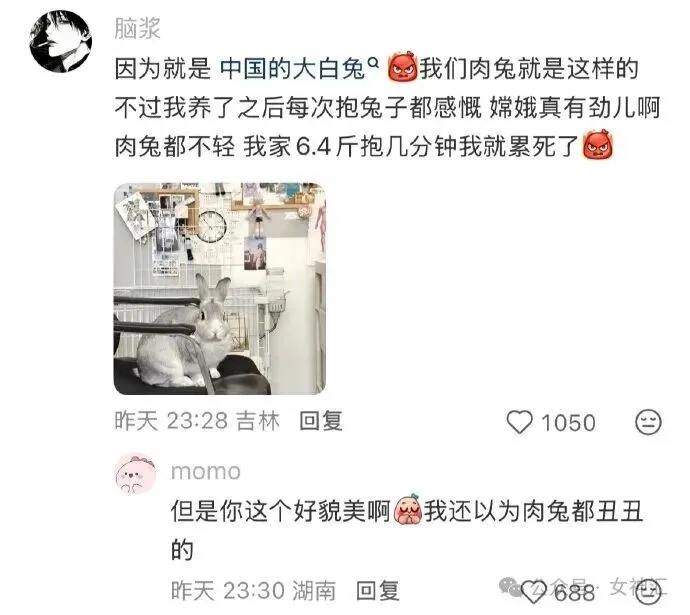Open momo's pink avatar
This screenshot has height=615, width=690.
pos(136,474)
